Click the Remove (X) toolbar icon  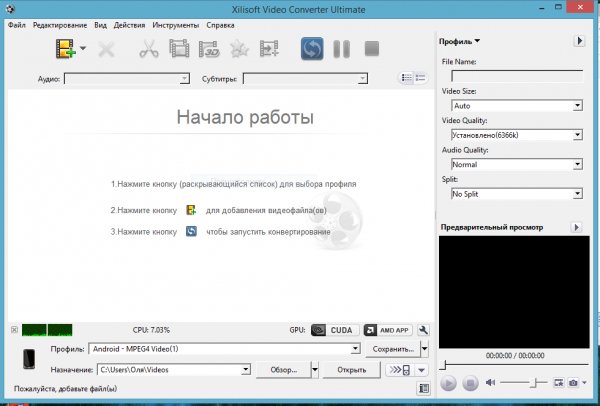click(x=106, y=49)
